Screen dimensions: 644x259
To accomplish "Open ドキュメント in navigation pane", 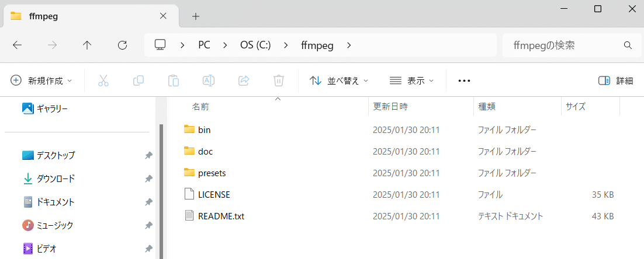I will coord(49,202).
